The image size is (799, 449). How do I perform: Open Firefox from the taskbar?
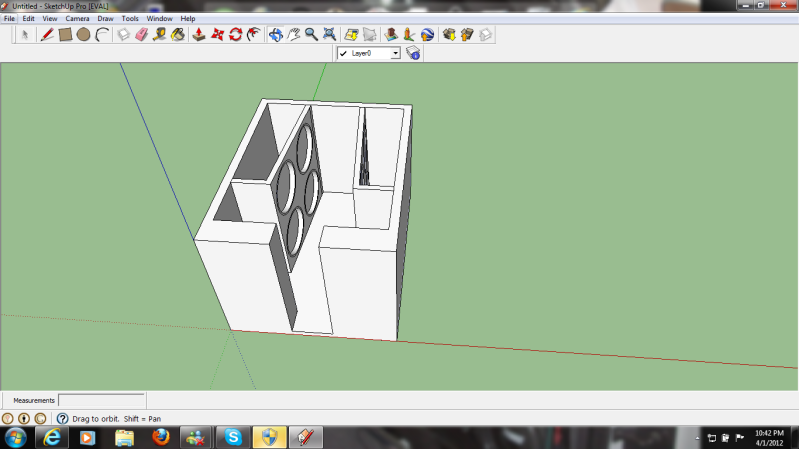(161, 437)
